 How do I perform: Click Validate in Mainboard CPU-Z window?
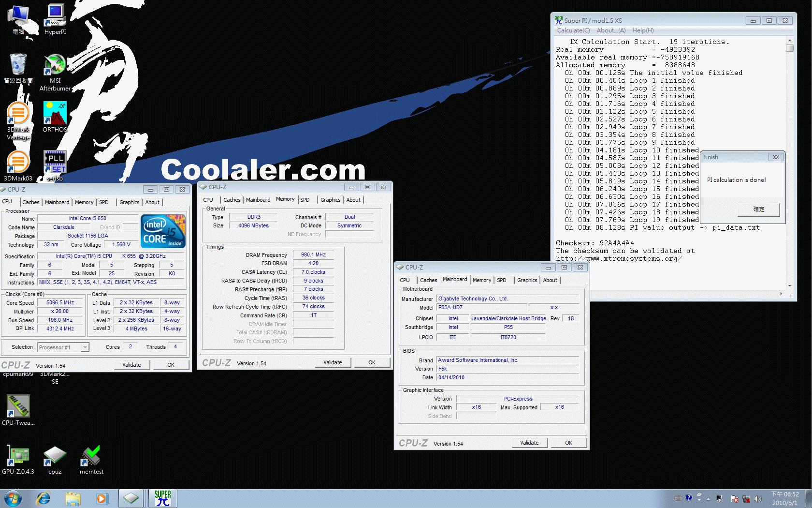coord(529,443)
